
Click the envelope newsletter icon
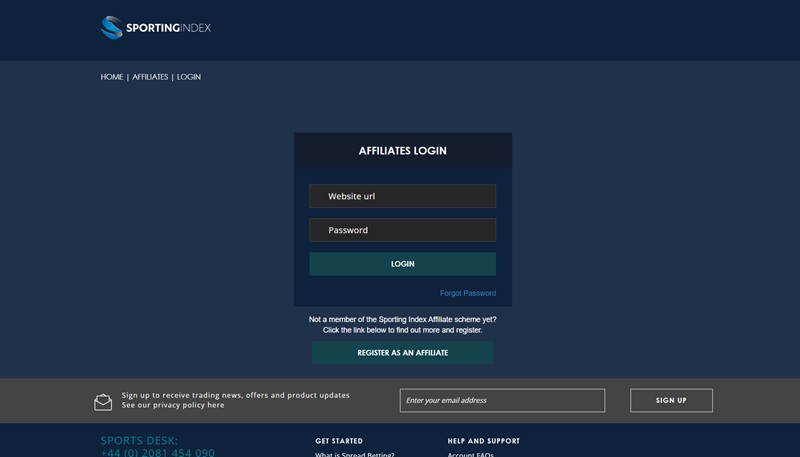(x=103, y=402)
